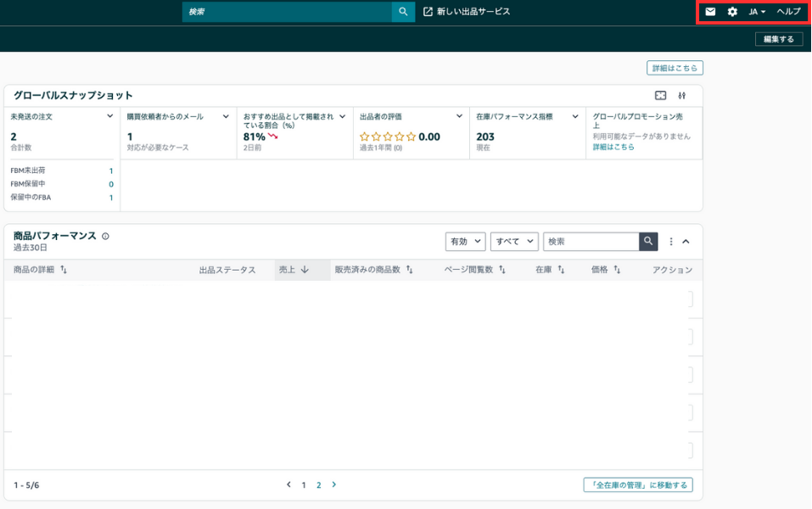This screenshot has width=812, height=509.
Task: Open the three-dot menu in 商品パフォーマンス
Action: [x=671, y=242]
